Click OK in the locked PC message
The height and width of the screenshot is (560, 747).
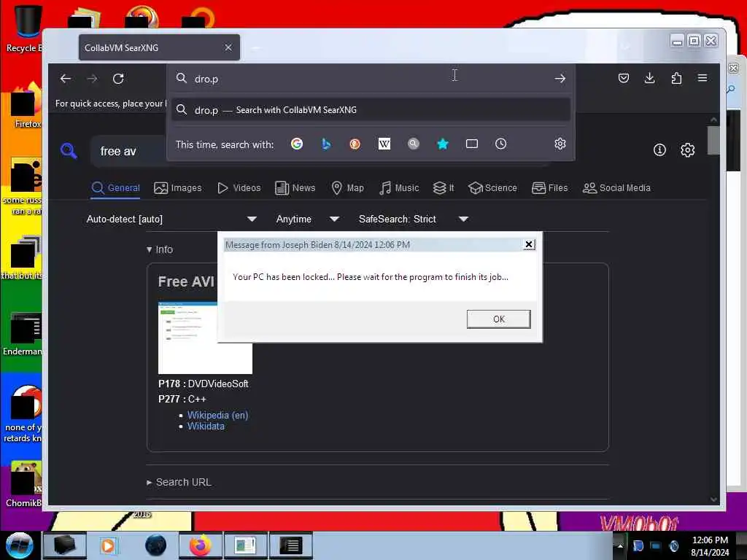point(498,319)
